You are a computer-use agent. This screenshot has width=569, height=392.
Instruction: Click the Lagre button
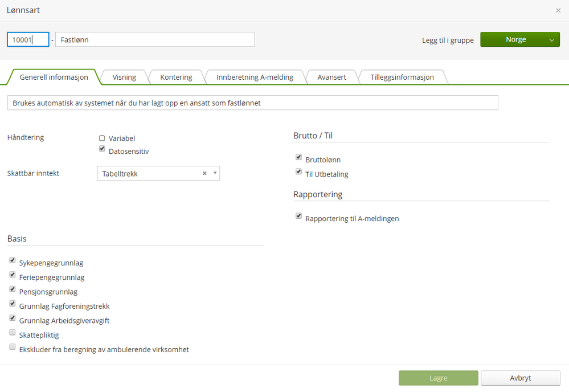pyautogui.click(x=438, y=378)
